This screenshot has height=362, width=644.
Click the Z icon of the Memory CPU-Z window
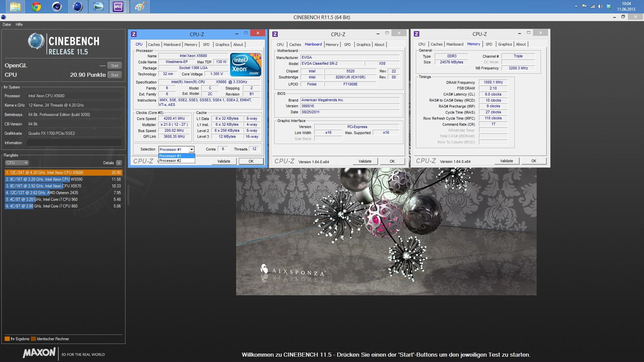pyautogui.click(x=417, y=34)
